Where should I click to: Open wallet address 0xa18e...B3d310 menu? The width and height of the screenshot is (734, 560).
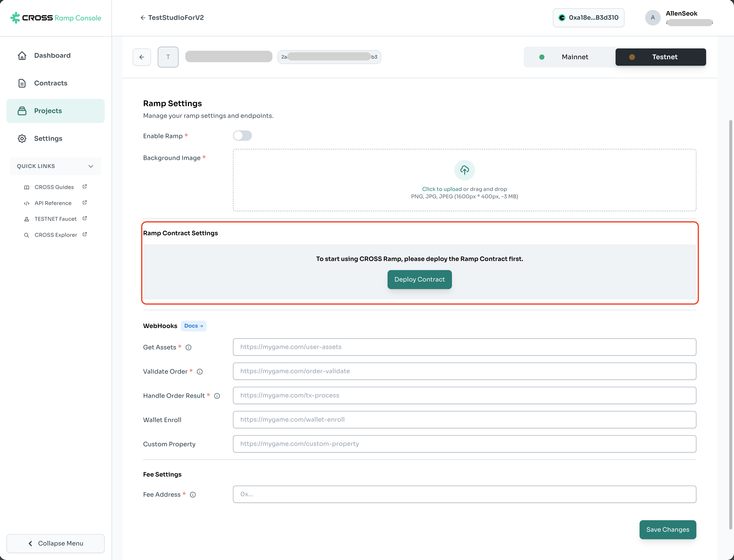pyautogui.click(x=588, y=18)
